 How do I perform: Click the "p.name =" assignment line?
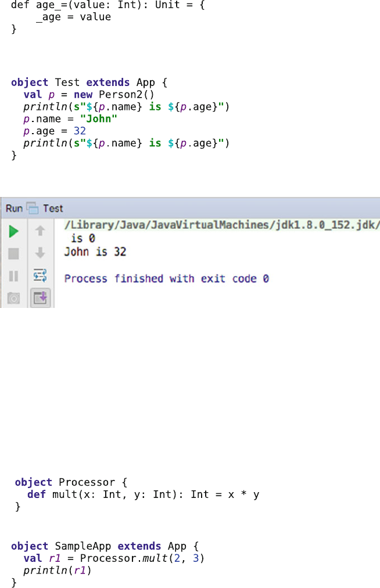[70, 119]
